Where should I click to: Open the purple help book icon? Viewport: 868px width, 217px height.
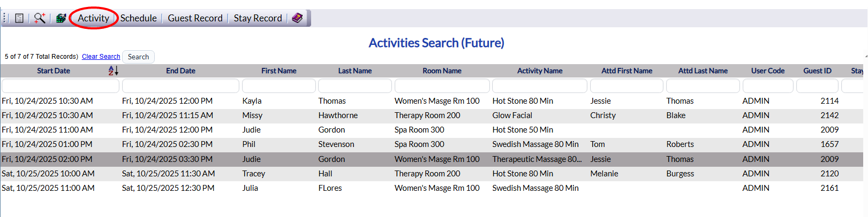297,18
